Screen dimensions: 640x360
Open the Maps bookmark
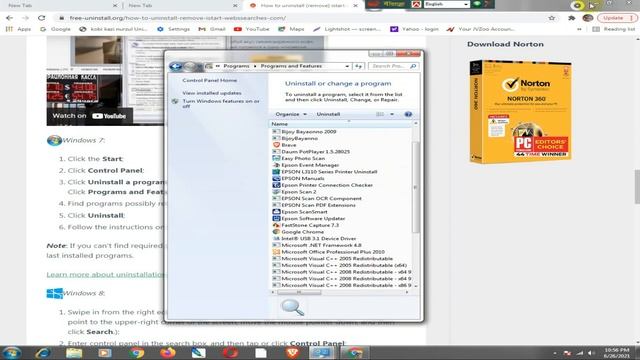(x=291, y=29)
